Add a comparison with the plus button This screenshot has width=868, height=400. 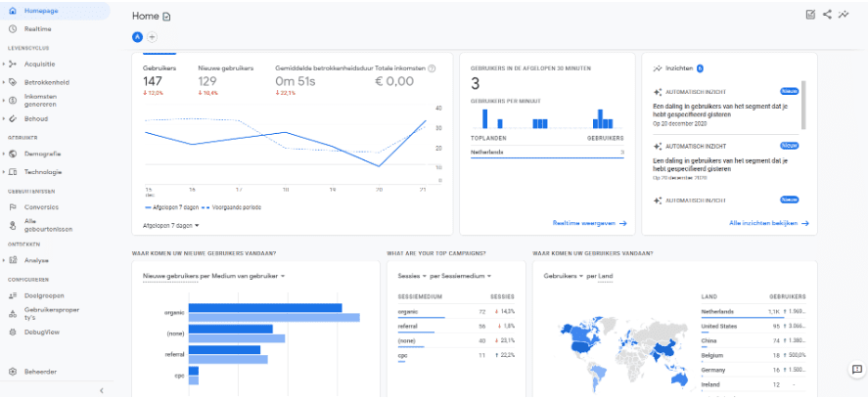[x=152, y=36]
